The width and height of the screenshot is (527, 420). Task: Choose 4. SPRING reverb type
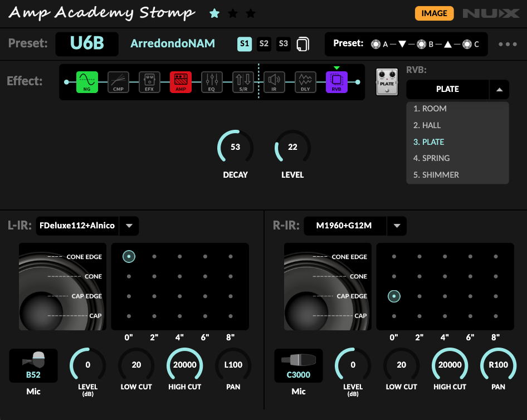click(x=457, y=158)
